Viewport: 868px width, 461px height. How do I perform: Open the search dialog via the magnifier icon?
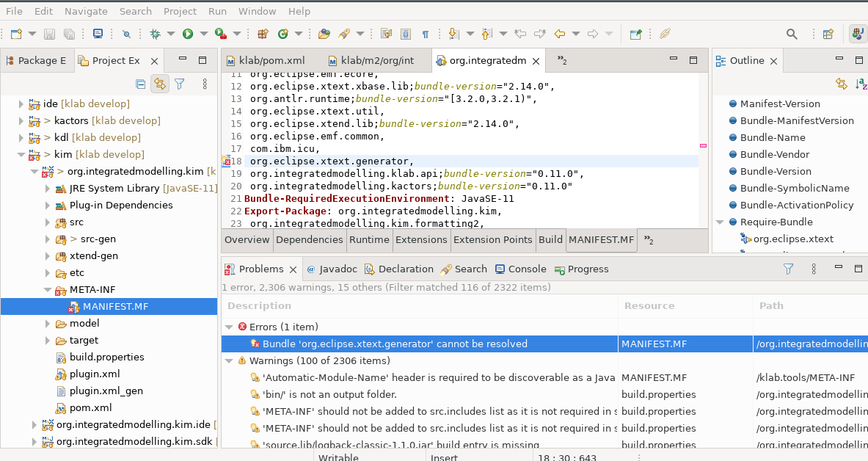point(791,34)
